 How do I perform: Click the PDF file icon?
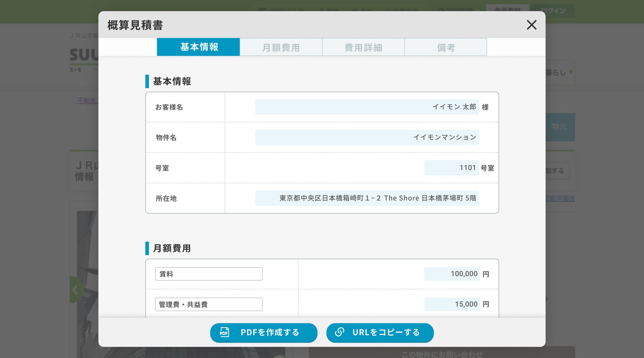[x=224, y=332]
